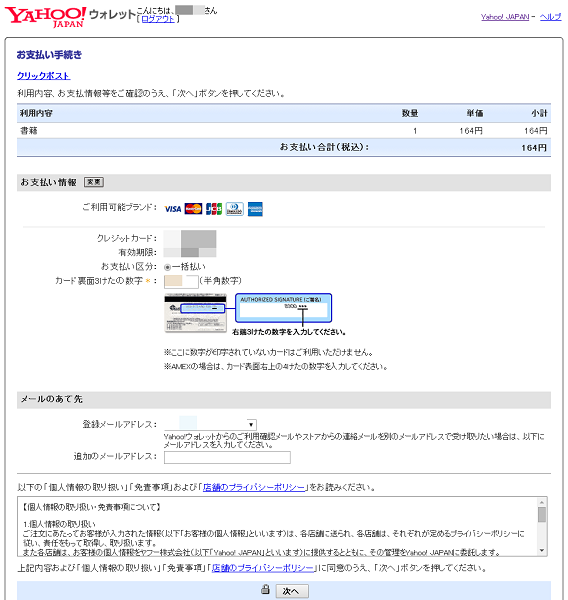
Task: Click the 【個人情報の取り扱い・免責事項について】 heading
Action: [x=91, y=507]
